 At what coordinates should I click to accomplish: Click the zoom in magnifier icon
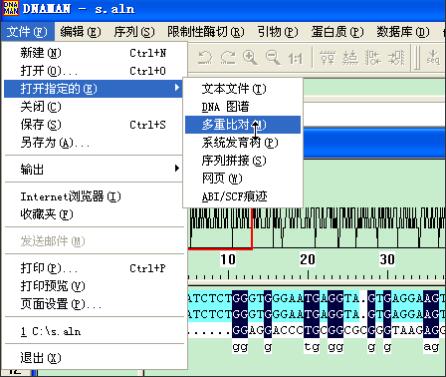(x=250, y=58)
